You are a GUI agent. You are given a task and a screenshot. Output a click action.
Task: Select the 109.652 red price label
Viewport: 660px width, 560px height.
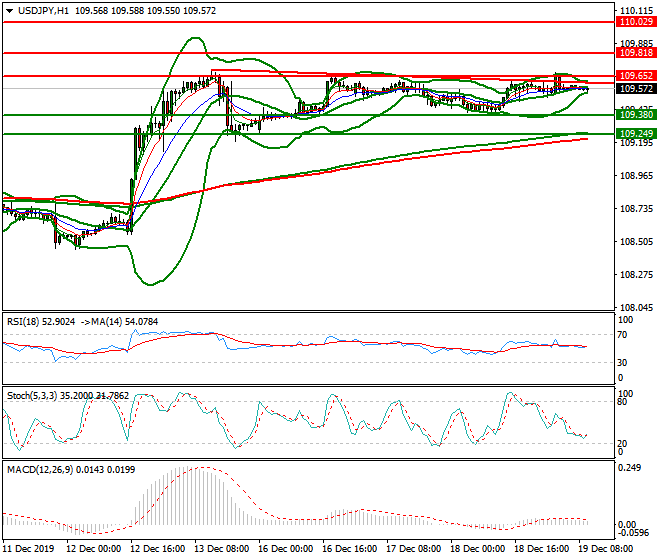pyautogui.click(x=636, y=76)
